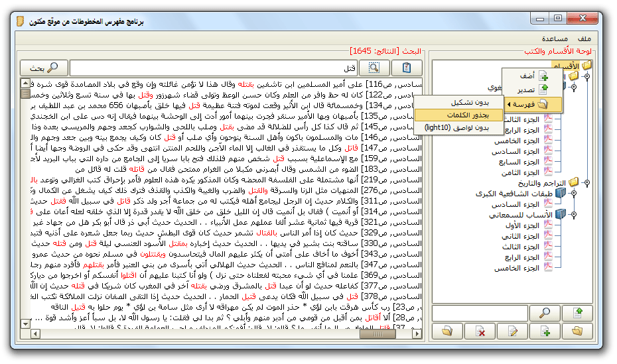Click the vertical scrollbar thumb in results
Image resolution: width=617 pixels, height=364 pixels.
pos(25,93)
